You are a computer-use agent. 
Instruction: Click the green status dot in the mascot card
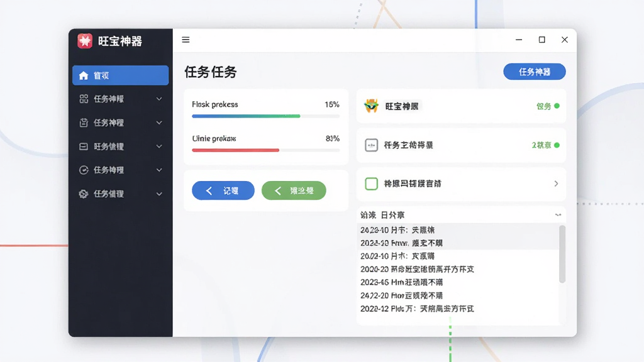(x=557, y=106)
